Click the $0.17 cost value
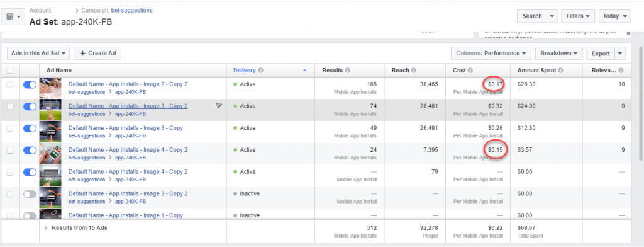Image resolution: width=644 pixels, height=247 pixels. (496, 84)
